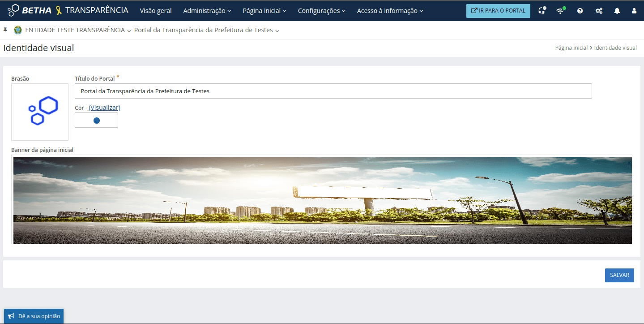The height and width of the screenshot is (324, 644).
Task: Go to Visão geral
Action: tap(155, 11)
